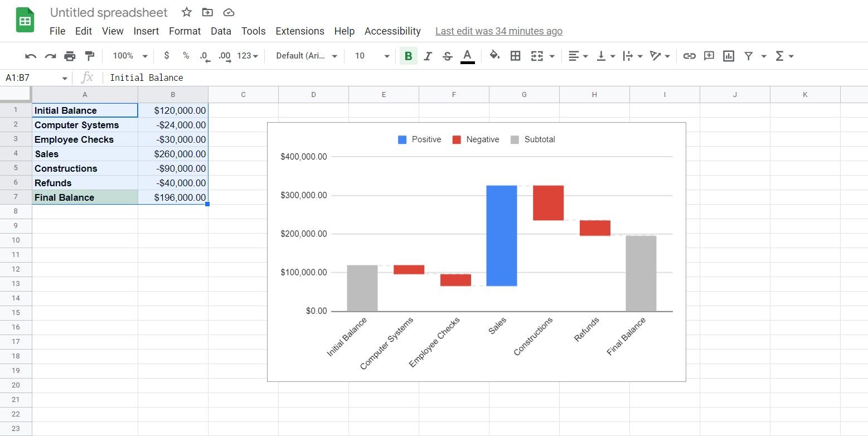868x436 pixels.
Task: Click the red Constructions chart bar
Action: click(x=548, y=203)
